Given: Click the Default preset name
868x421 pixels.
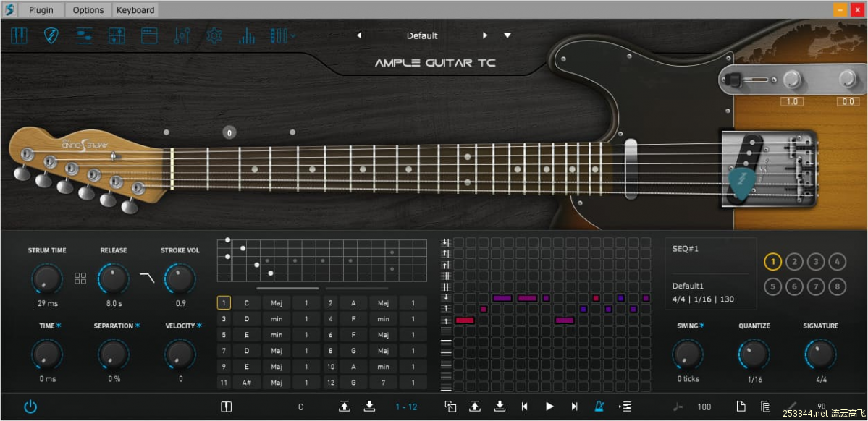Looking at the screenshot, I should coord(422,35).
